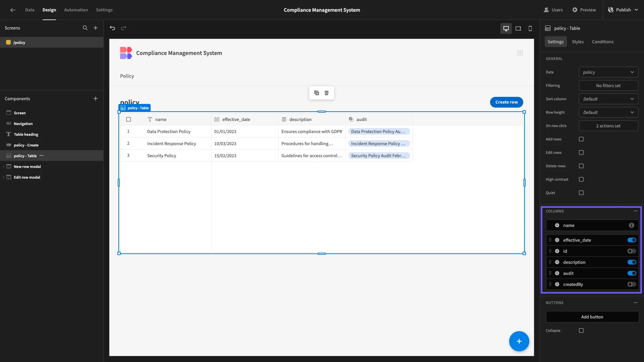Enable the Add rows checkbox
This screenshot has width=644, height=362.
pos(581,139)
